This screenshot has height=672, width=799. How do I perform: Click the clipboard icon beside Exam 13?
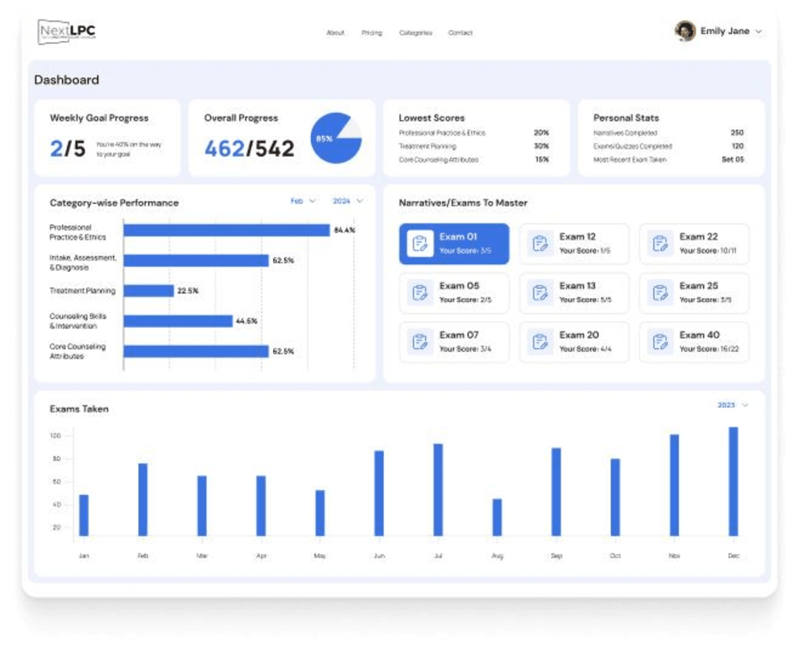pyautogui.click(x=540, y=293)
